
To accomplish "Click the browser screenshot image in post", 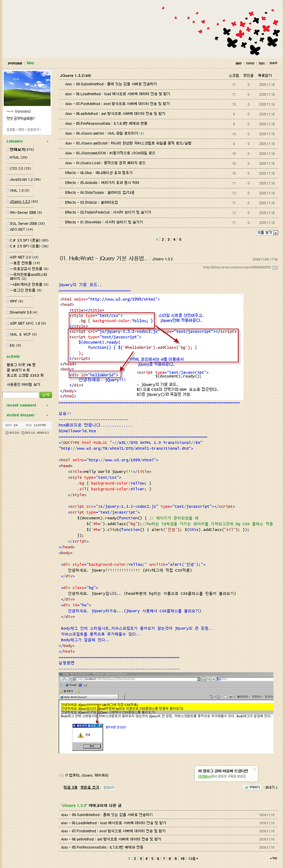I will coord(166,712).
